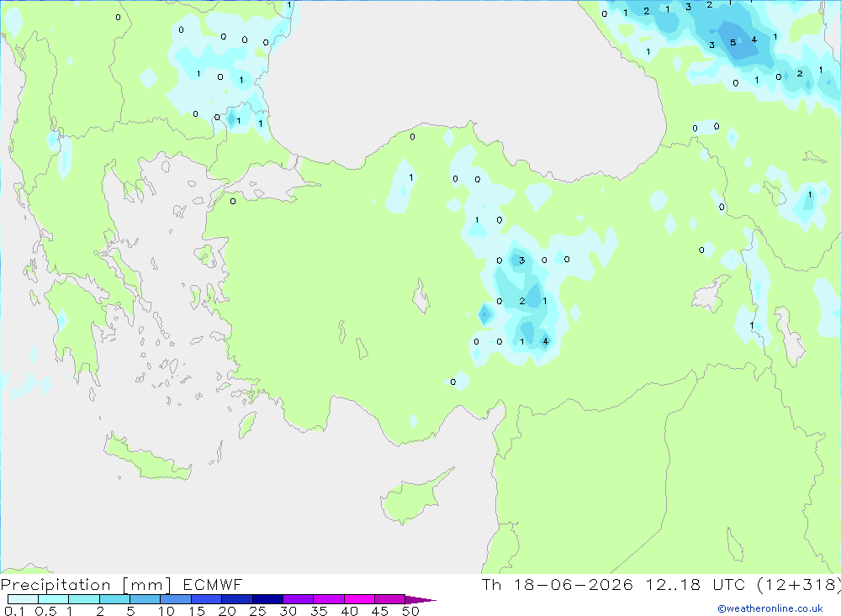Click the "35" legend scale label
This screenshot has width=841, height=616.
(x=319, y=611)
